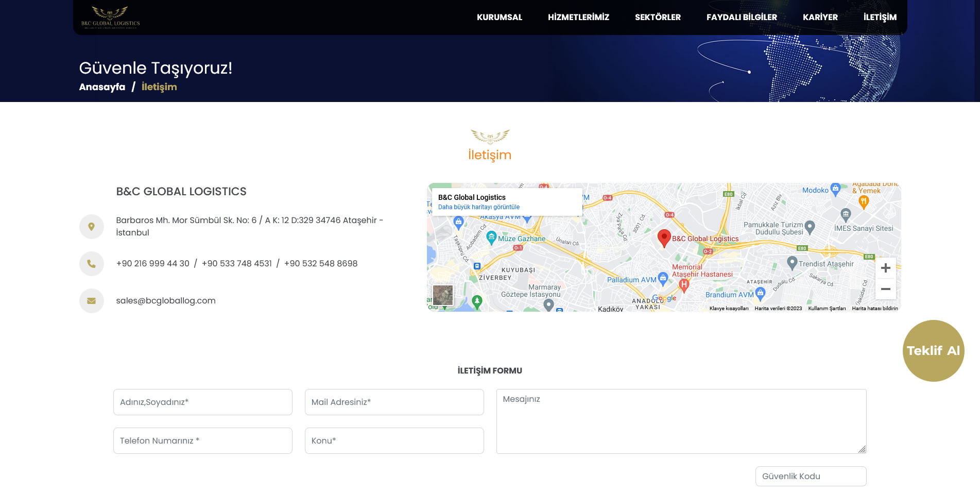
Task: Click phone number +90 533 748 4531
Action: point(237,264)
